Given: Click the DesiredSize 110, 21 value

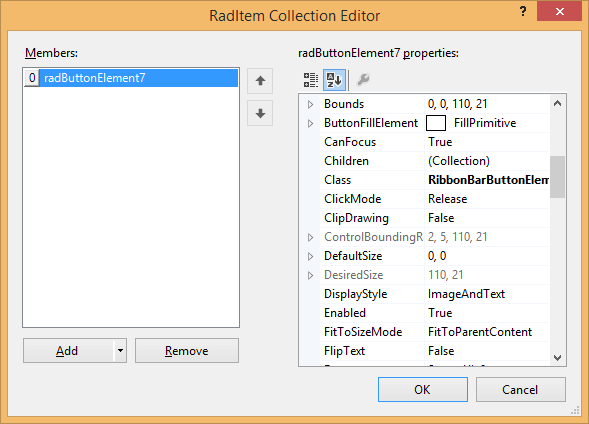Looking at the screenshot, I should pyautogui.click(x=446, y=275).
